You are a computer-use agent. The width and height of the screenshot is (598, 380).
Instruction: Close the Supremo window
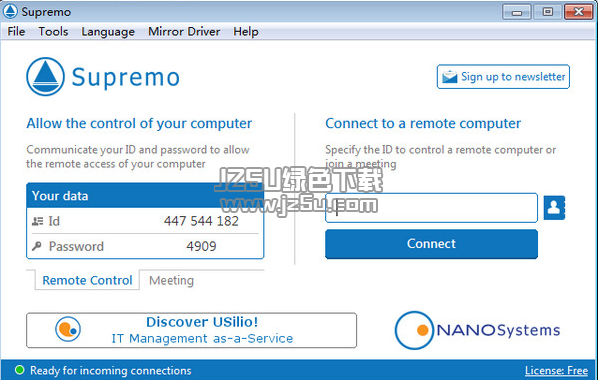(x=578, y=12)
